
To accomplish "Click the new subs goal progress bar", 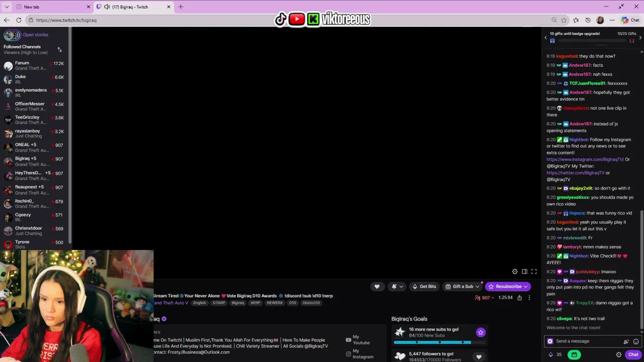I will pyautogui.click(x=440, y=342).
